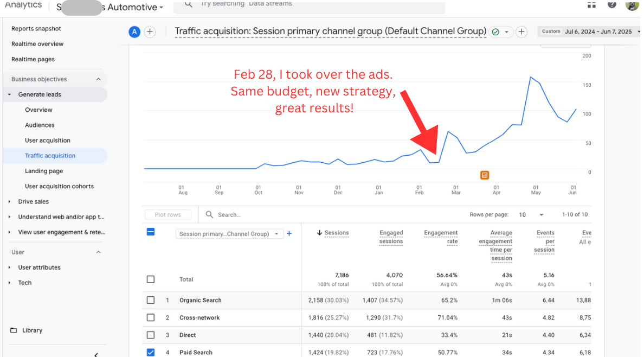Open the orange insight marker on the chart

click(485, 175)
